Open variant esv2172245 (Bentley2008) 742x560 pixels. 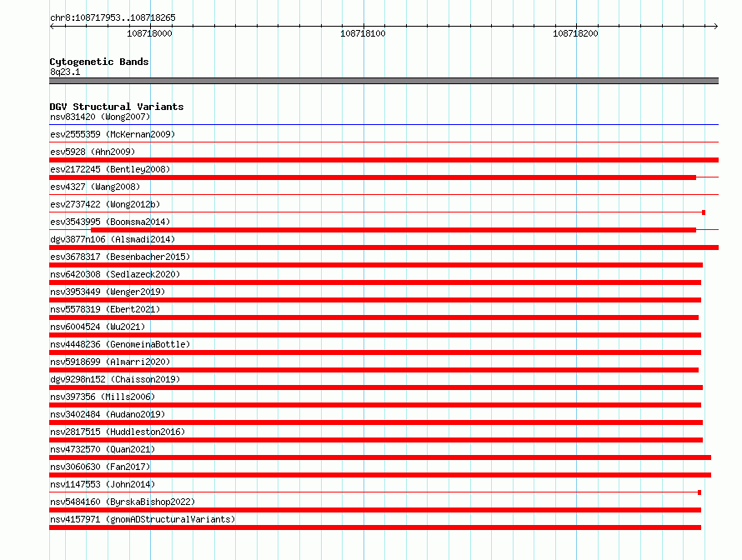pyautogui.click(x=110, y=169)
